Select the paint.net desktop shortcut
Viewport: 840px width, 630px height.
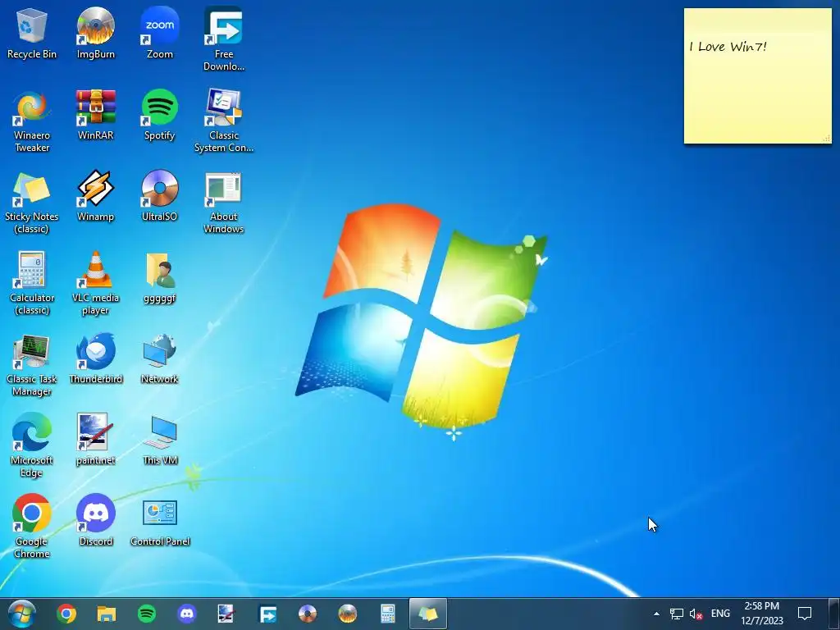[x=95, y=440]
